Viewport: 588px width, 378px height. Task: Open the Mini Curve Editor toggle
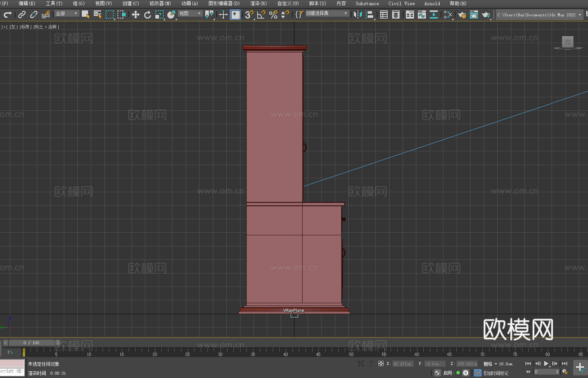[10, 352]
